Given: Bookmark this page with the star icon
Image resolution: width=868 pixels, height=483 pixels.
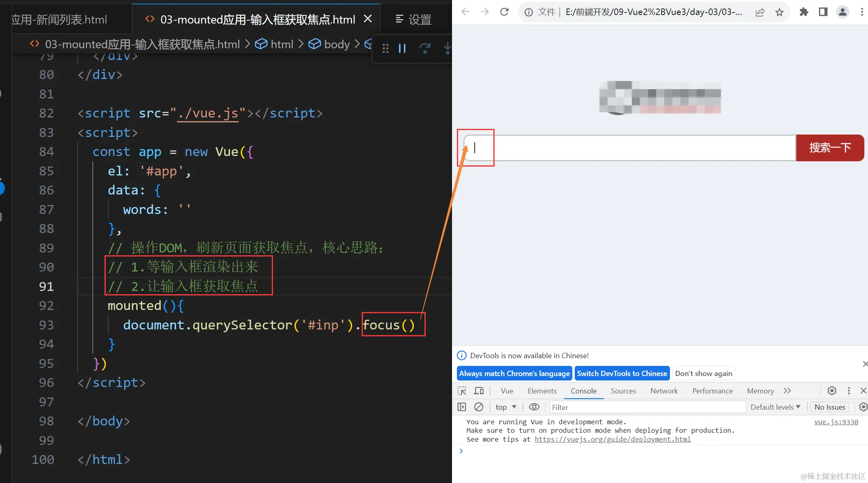Looking at the screenshot, I should tap(779, 13).
